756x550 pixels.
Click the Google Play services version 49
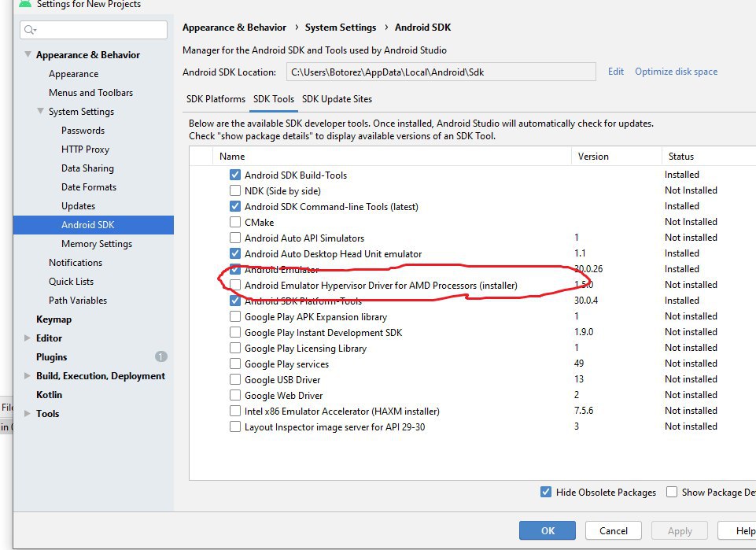(x=578, y=363)
